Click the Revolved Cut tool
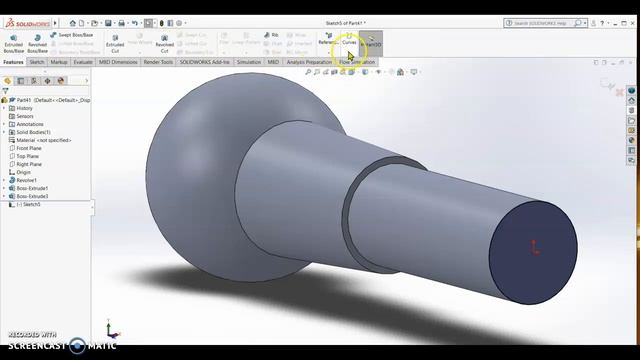 point(164,44)
